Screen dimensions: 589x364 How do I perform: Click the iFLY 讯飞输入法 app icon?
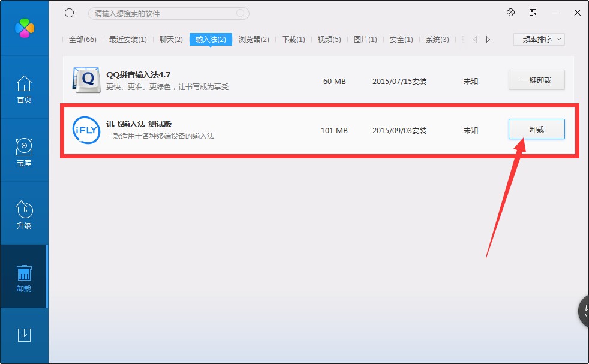[x=86, y=130]
